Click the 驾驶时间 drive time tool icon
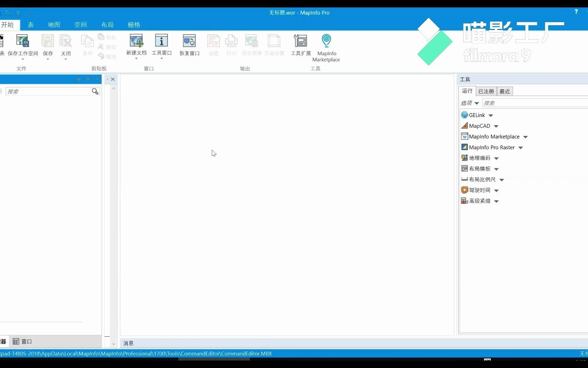588x368 pixels. coord(464,190)
